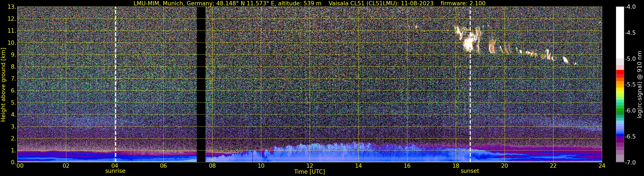Click the black data gap before 08 UTC
This screenshot has width=644, height=176.
click(201, 85)
